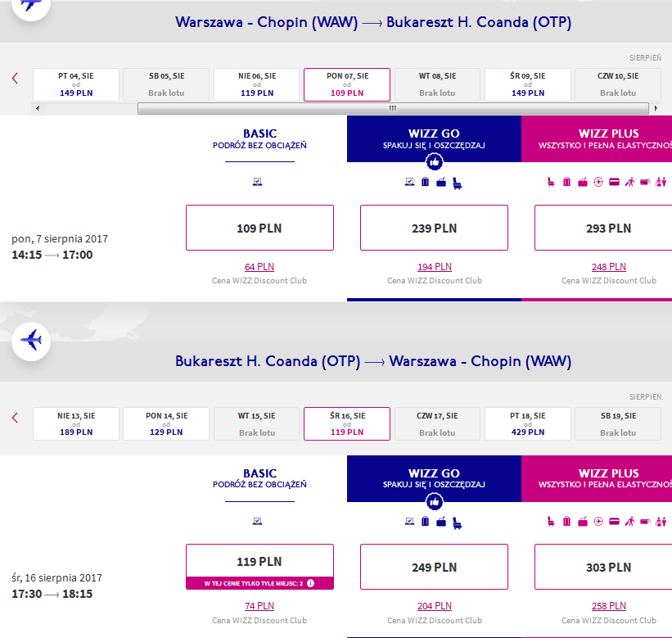Click the airport check-in people icon, outbound WIZZ PLUS

(x=661, y=182)
